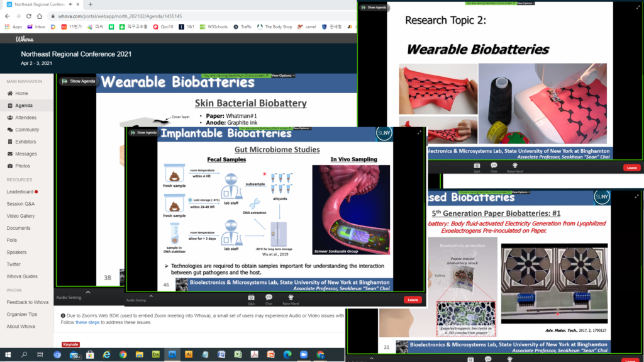
Task: Open View Options in Paper Biobatteries window
Action: click(x=521, y=192)
